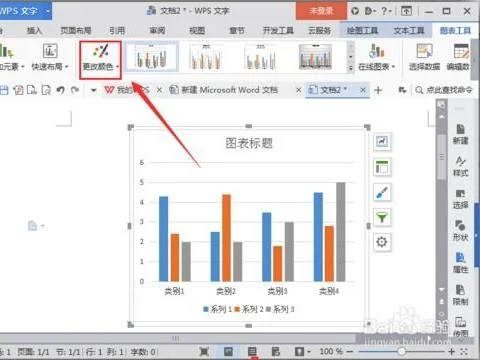Click the 未登录 (not logged in) button
Viewport: 480px width, 360px height.
pos(321,11)
